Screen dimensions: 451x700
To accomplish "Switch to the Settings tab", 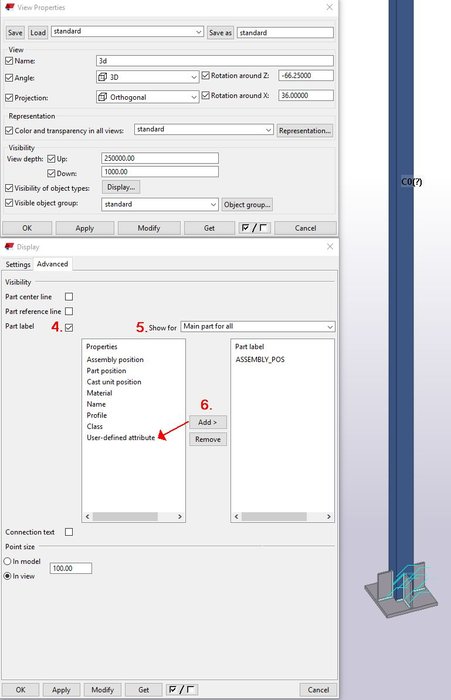I will click(x=18, y=264).
